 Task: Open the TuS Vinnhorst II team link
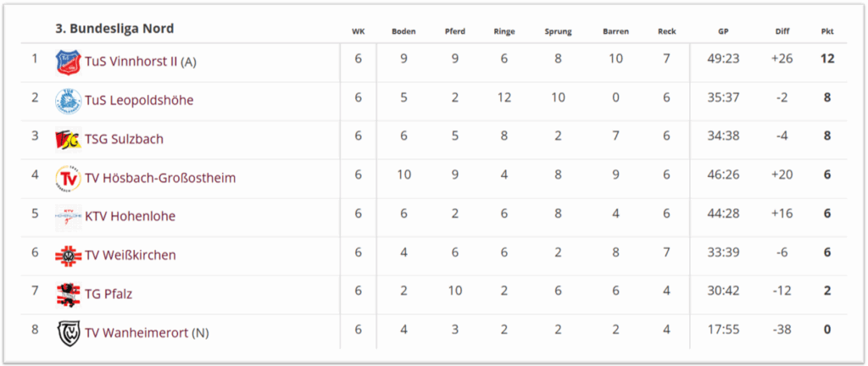[131, 61]
